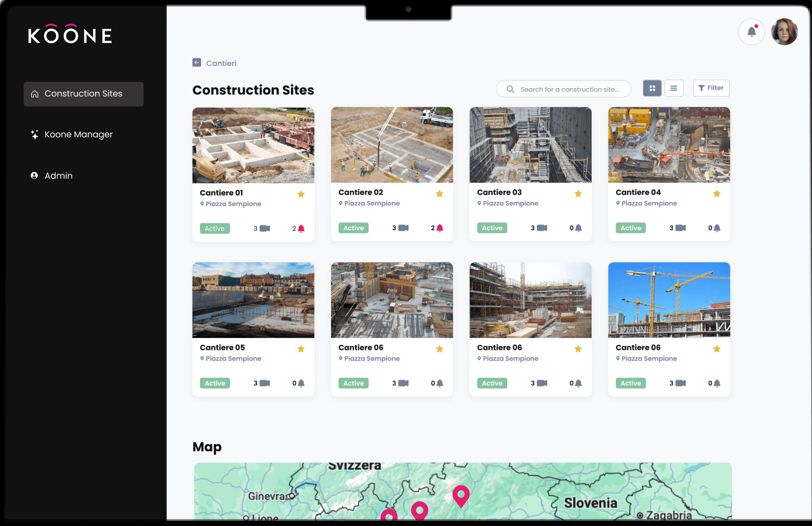The width and height of the screenshot is (812, 526).
Task: Click the search magnifier icon
Action: [x=510, y=89]
